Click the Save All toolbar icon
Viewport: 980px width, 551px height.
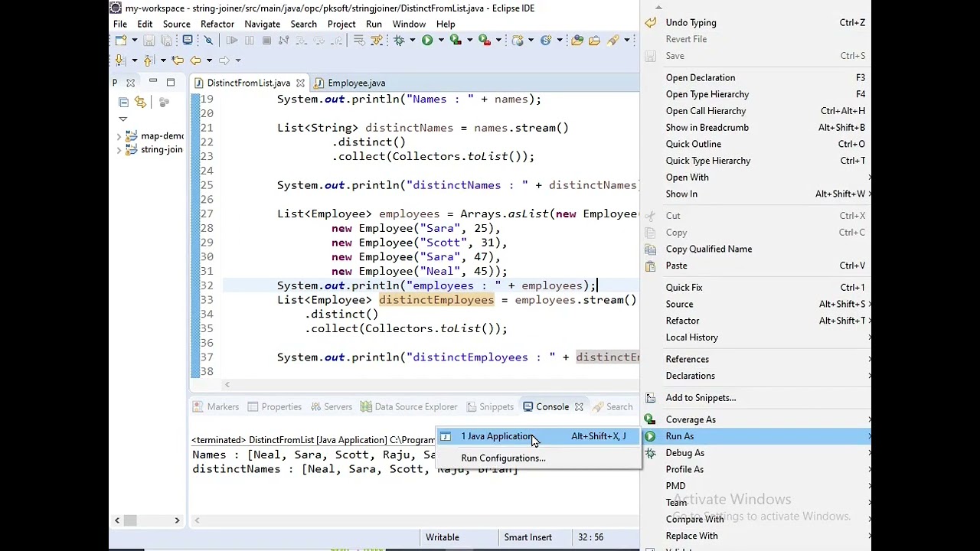(x=166, y=40)
